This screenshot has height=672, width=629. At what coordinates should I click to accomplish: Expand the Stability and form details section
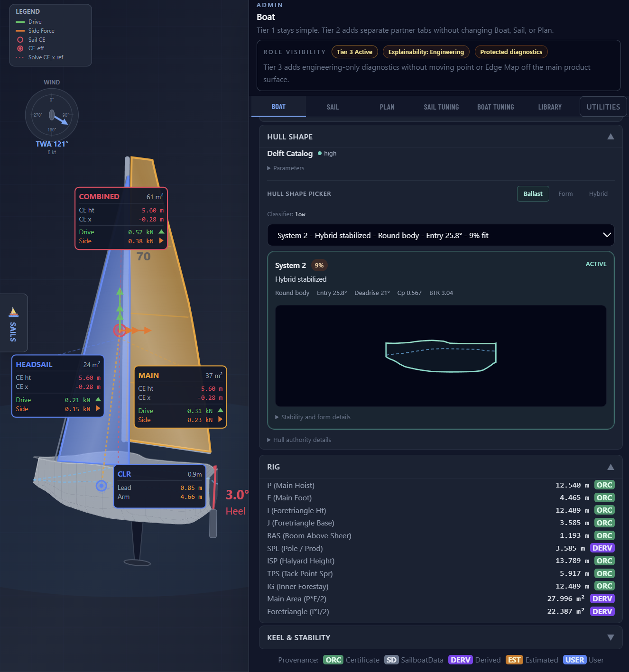[x=313, y=417]
